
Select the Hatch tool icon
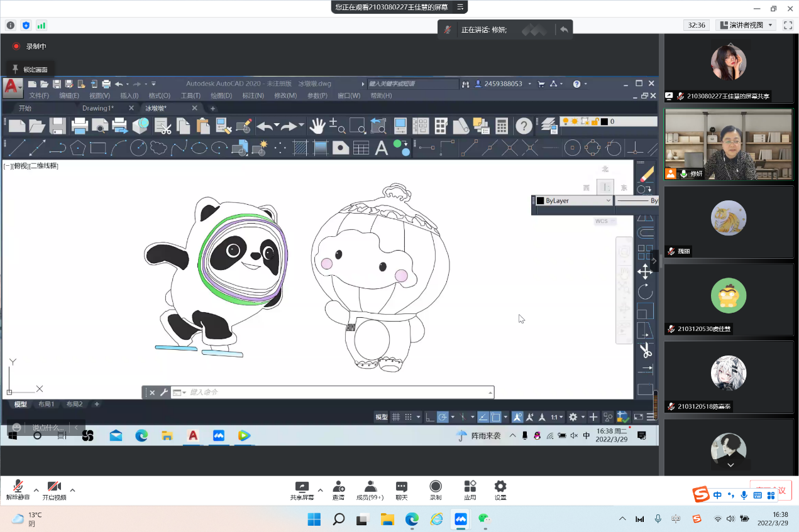pyautogui.click(x=300, y=148)
